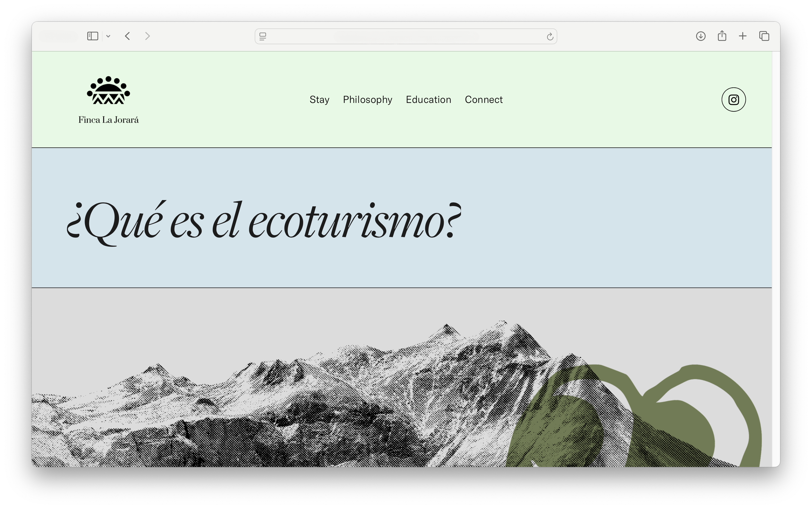
Task: Open the Connect navigation link
Action: tap(484, 100)
